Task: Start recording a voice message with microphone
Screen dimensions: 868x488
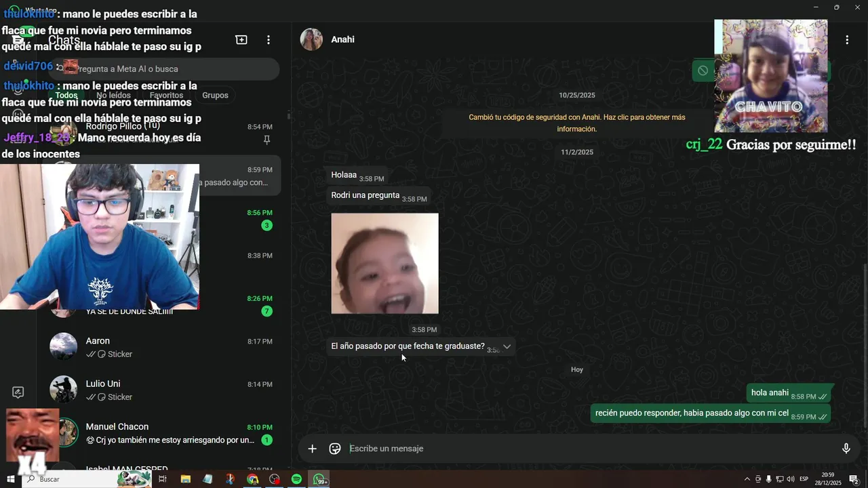Action: [846, 449]
